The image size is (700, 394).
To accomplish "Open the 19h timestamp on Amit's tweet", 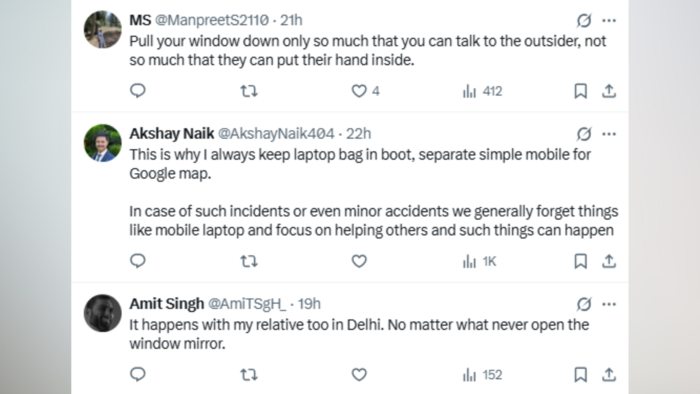I will pyautogui.click(x=309, y=304).
